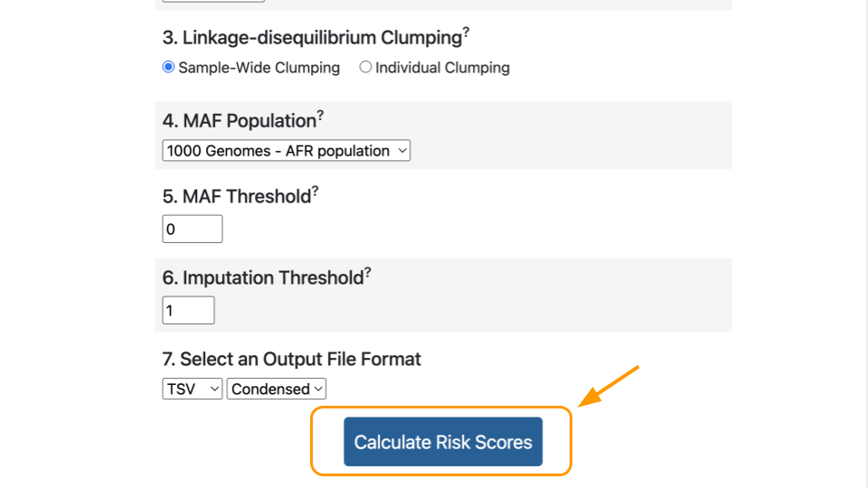Open the 1000 Genomes AFR population dropdown

287,151
